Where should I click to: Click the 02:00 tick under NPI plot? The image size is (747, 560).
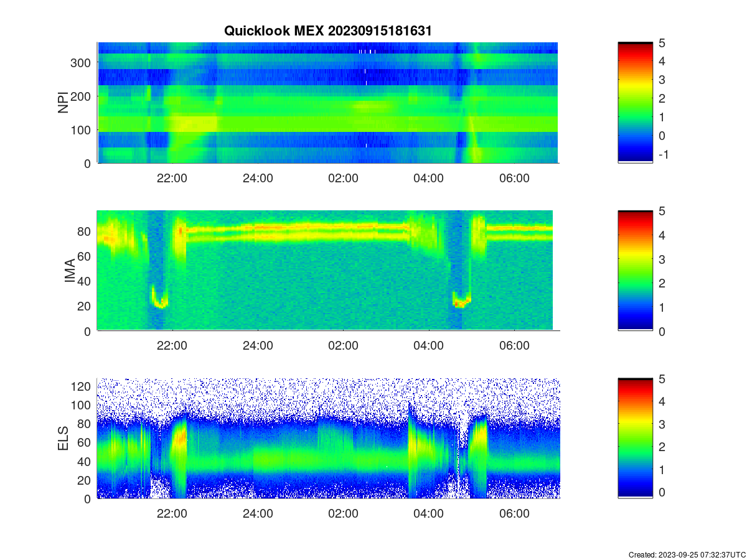pyautogui.click(x=343, y=179)
